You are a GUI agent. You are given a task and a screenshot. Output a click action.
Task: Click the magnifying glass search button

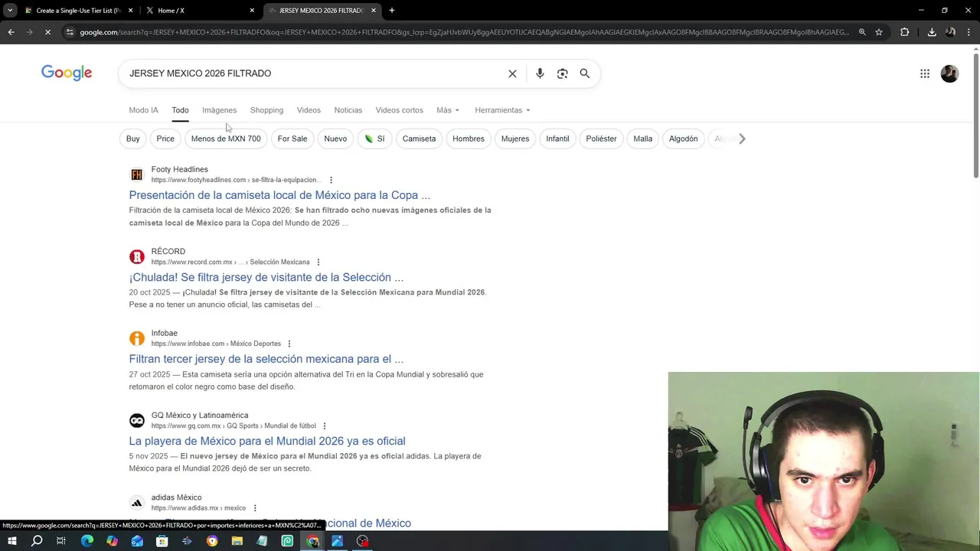coord(585,73)
